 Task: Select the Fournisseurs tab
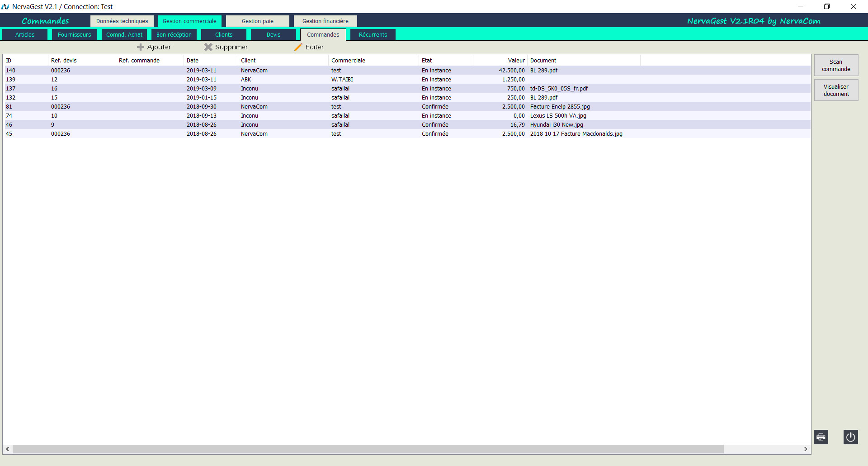(x=74, y=35)
